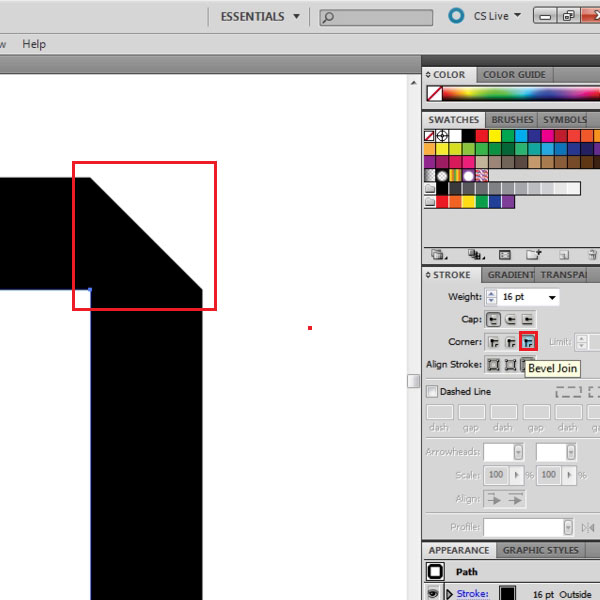Click the canvas vertical scrollbar thumb
Image resolution: width=600 pixels, height=600 pixels.
(413, 381)
